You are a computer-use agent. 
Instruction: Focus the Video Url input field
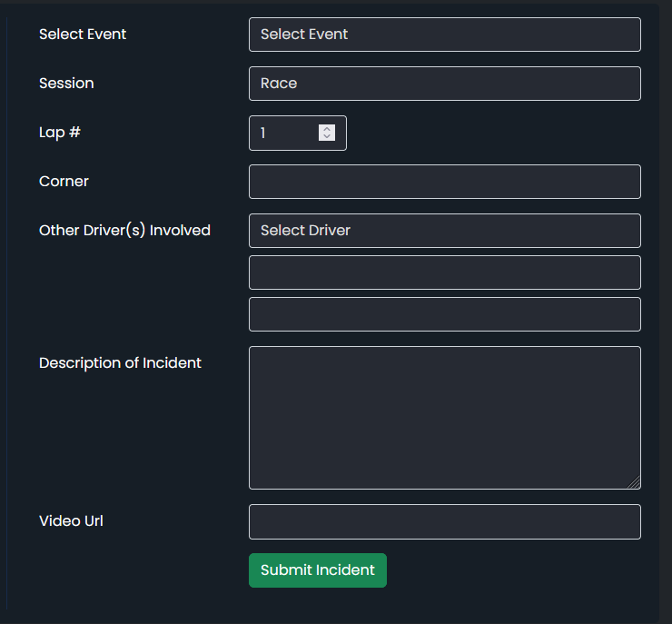[445, 522]
